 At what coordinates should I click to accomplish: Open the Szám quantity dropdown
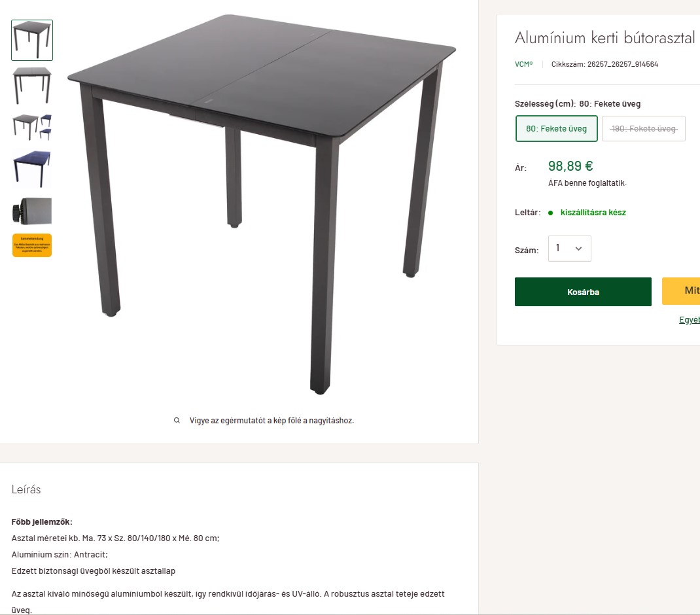570,249
